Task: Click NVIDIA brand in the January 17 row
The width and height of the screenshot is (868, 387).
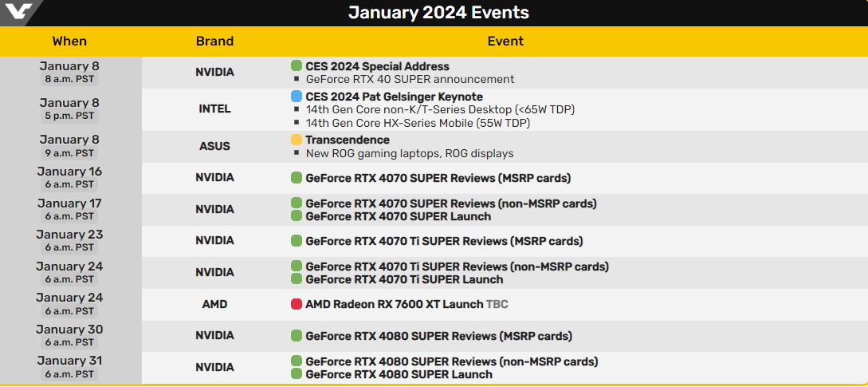Action: [214, 210]
